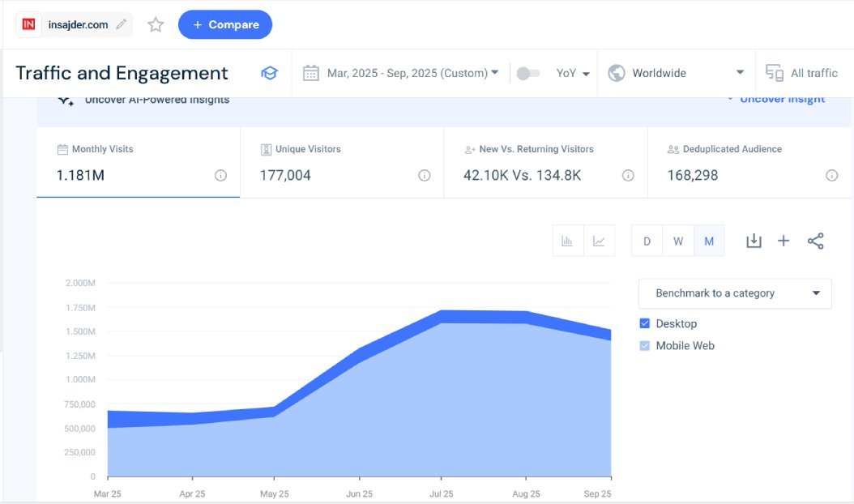This screenshot has height=504, width=854.
Task: Uncheck the Desktop traffic channel
Action: [646, 323]
